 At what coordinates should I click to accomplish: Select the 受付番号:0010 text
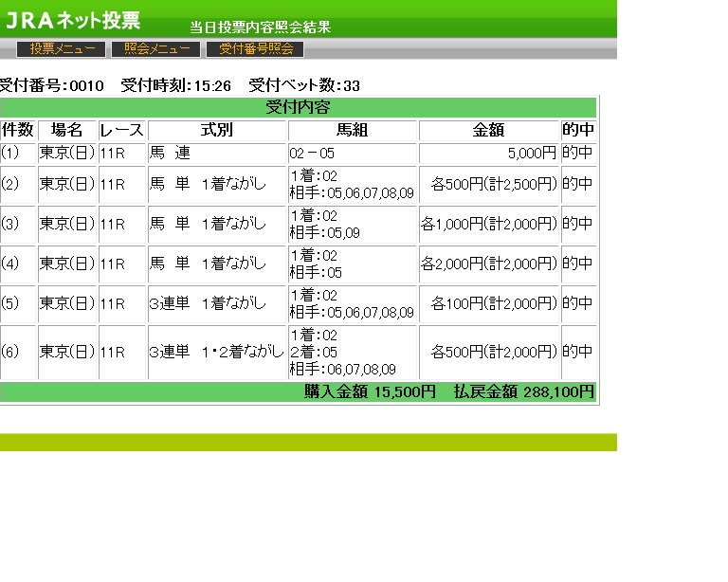(51, 85)
